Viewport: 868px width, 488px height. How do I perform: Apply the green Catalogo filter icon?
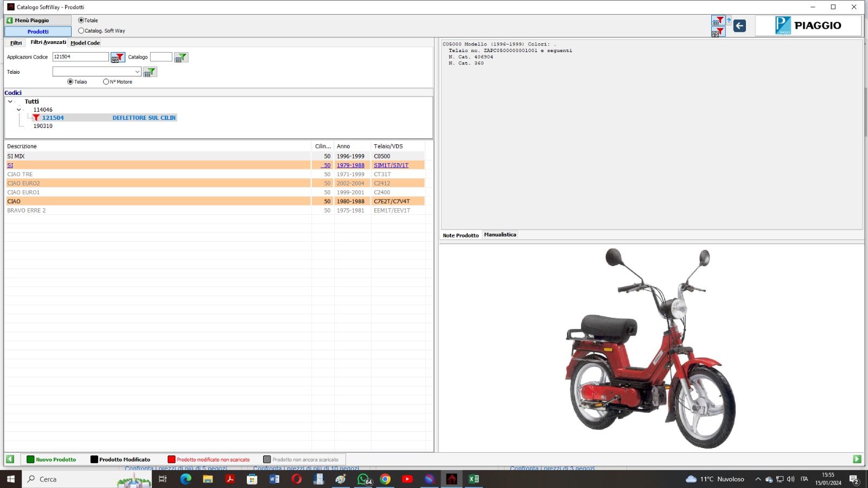(x=181, y=57)
